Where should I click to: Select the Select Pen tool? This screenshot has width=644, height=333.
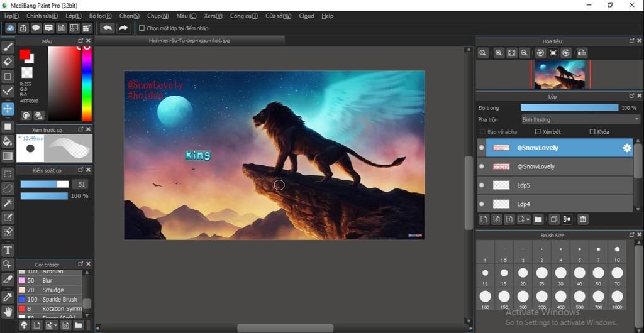[8, 217]
